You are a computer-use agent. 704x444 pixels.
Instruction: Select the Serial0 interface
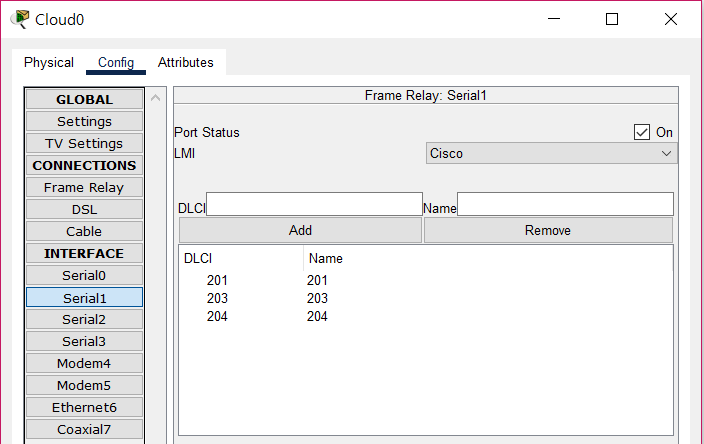coord(84,275)
